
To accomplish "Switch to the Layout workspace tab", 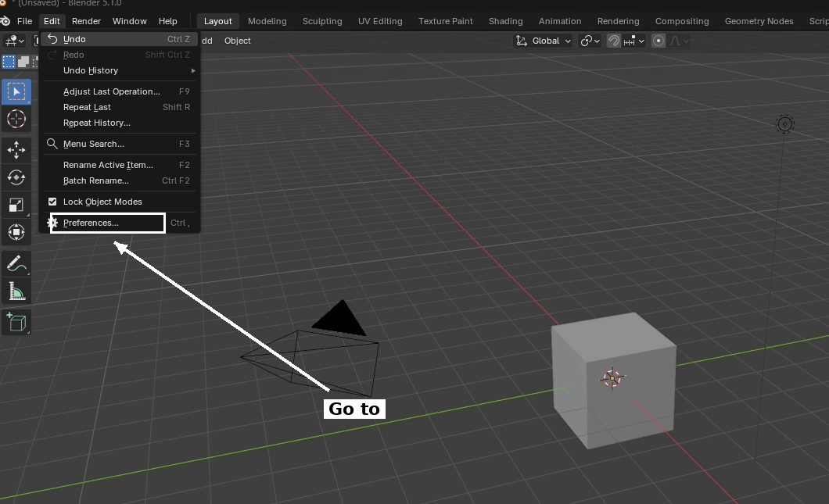I will pos(218,21).
